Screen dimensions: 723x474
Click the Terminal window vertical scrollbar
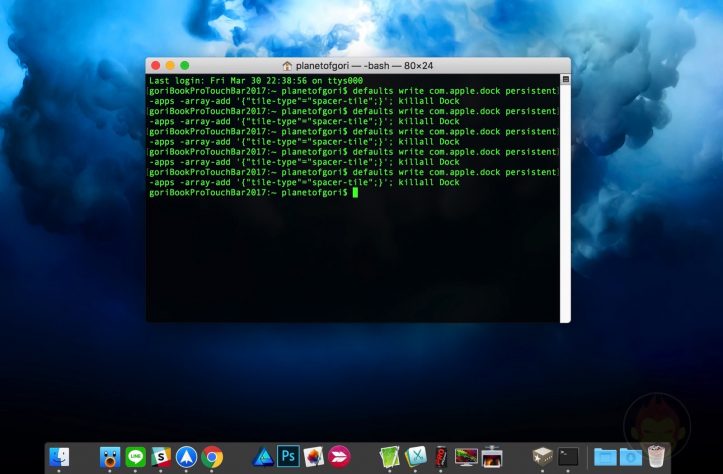coord(565,203)
